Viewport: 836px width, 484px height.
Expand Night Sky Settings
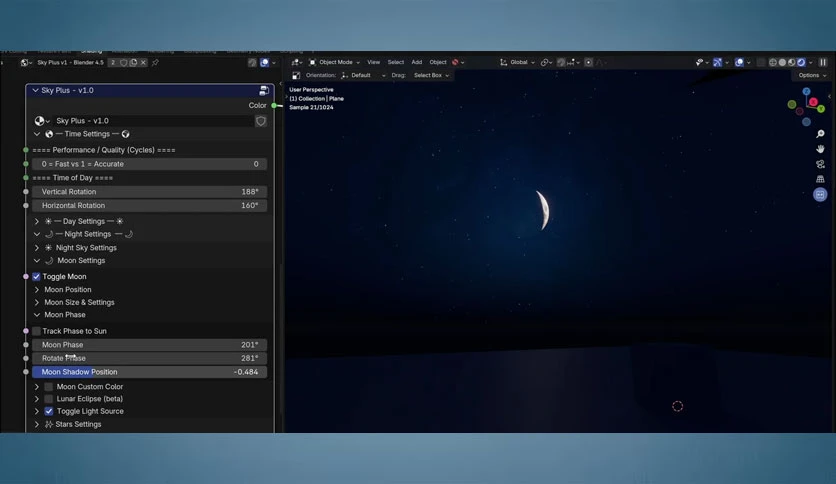coord(37,248)
